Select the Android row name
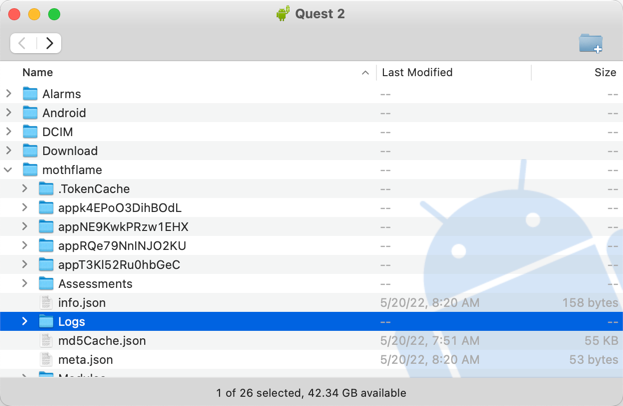 tap(64, 113)
